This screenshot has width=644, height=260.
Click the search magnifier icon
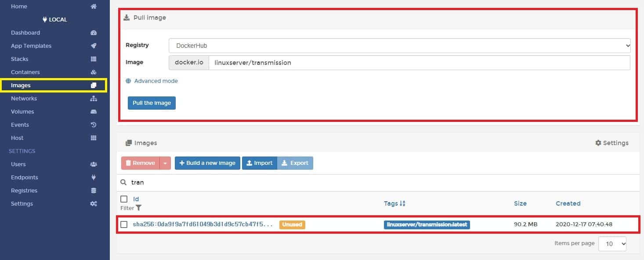pos(123,182)
